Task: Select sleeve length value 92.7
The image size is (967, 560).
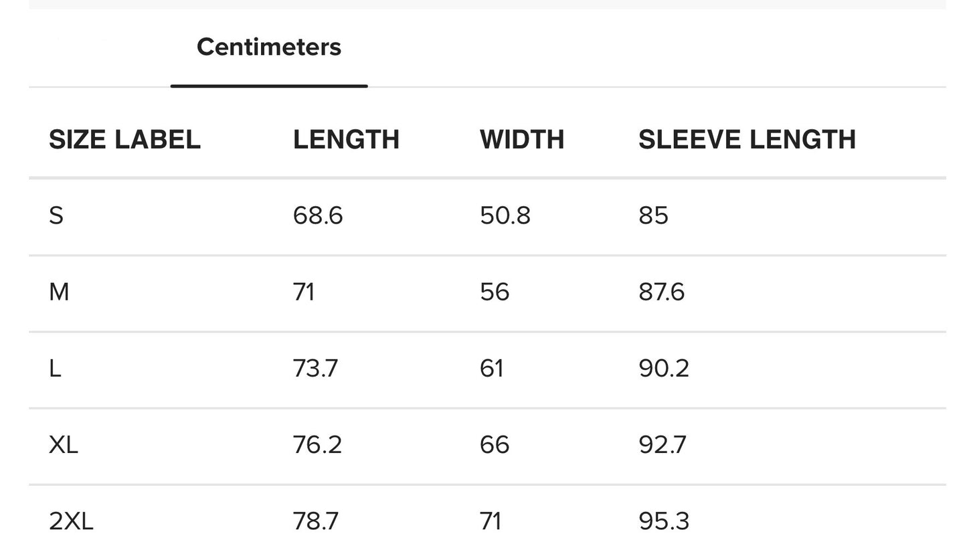Action: [x=662, y=445]
